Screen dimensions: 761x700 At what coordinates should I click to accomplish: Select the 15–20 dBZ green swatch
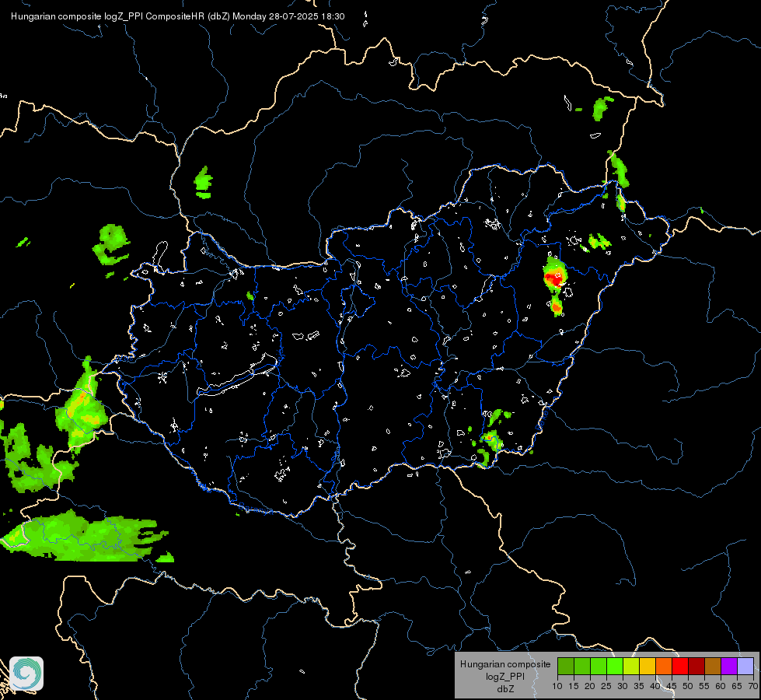tap(582, 666)
